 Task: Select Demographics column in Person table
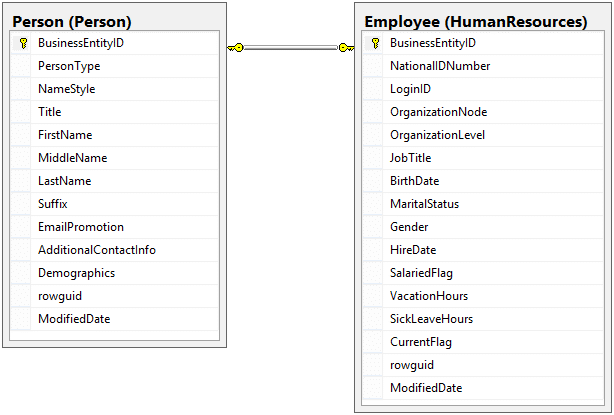(76, 273)
